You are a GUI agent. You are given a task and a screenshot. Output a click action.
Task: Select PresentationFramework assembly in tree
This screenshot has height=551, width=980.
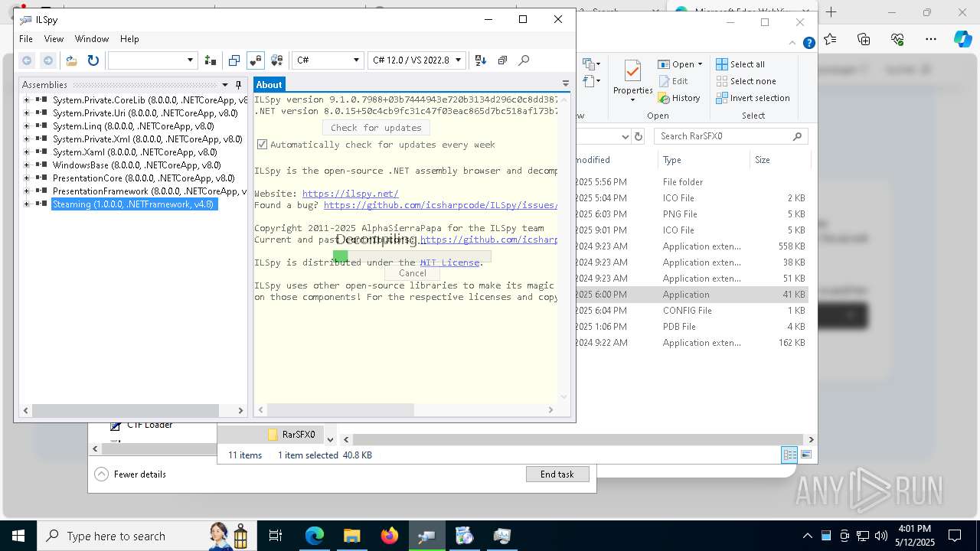coord(149,191)
